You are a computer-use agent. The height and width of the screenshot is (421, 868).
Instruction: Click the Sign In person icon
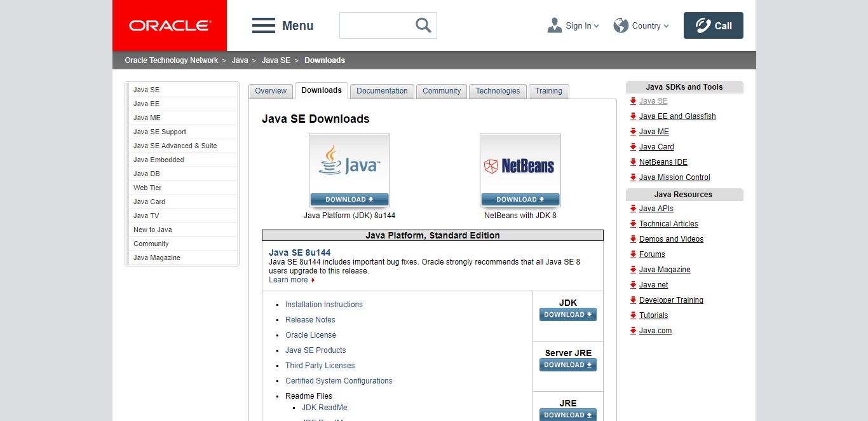click(x=555, y=25)
